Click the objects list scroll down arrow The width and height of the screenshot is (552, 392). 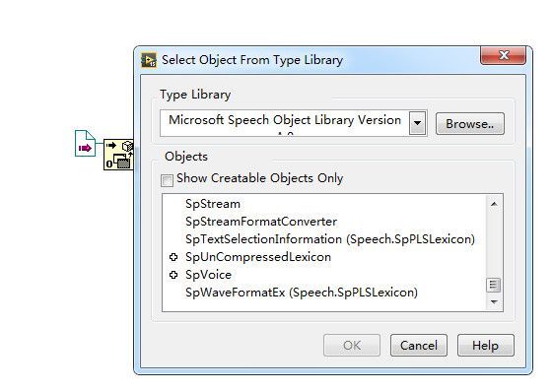494,302
